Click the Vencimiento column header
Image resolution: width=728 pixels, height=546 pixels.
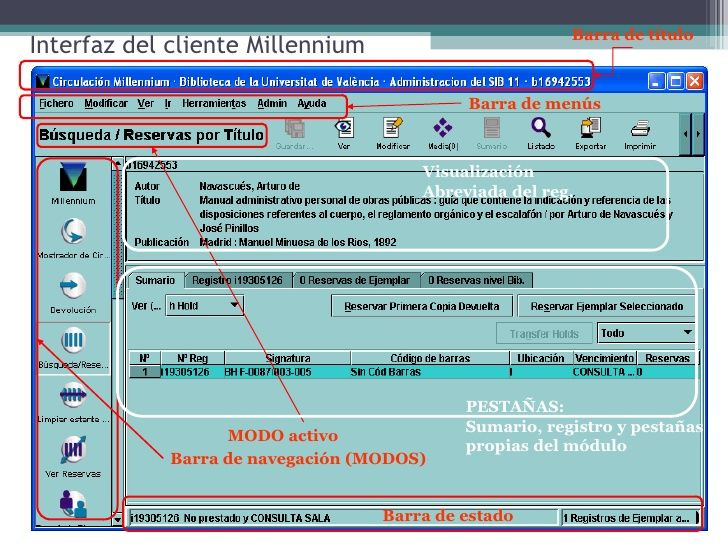[604, 358]
